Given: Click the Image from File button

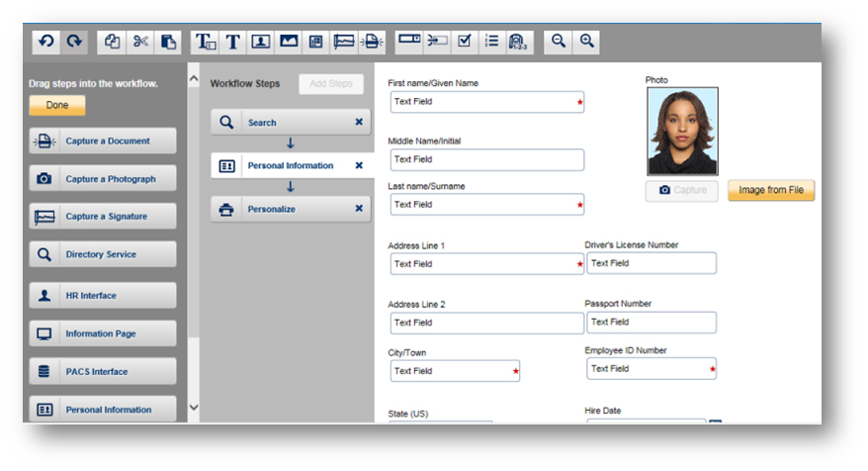Looking at the screenshot, I should point(771,190).
